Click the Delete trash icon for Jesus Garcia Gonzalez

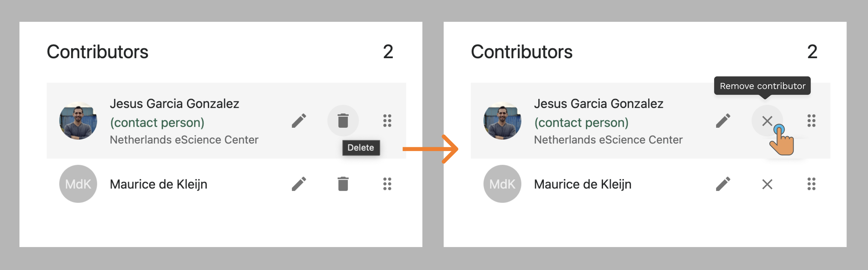coord(343,120)
